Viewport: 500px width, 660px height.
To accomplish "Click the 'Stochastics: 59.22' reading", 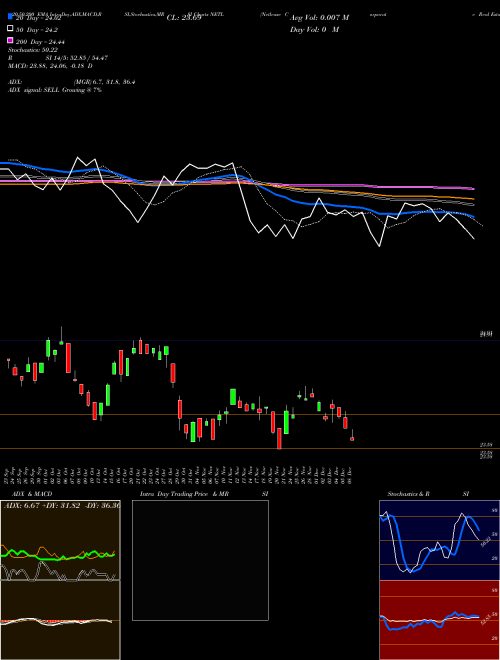I will pyautogui.click(x=32, y=50).
